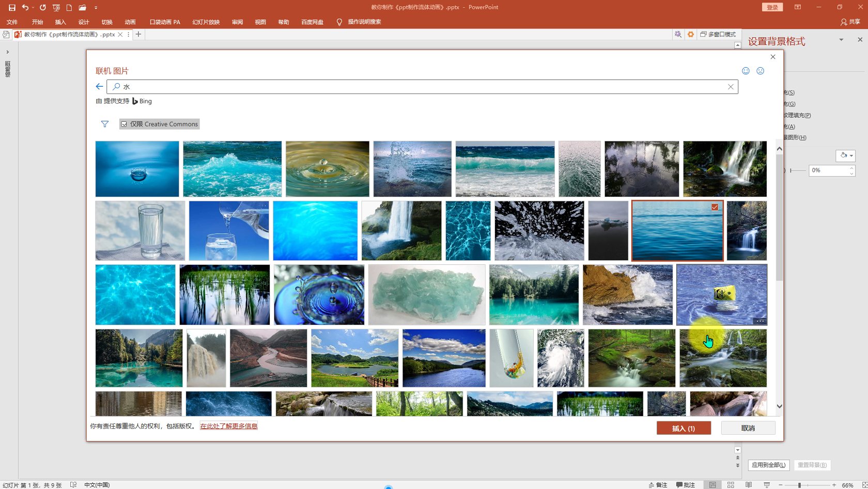Open quick access toolbar customize dropdown

point(96,7)
